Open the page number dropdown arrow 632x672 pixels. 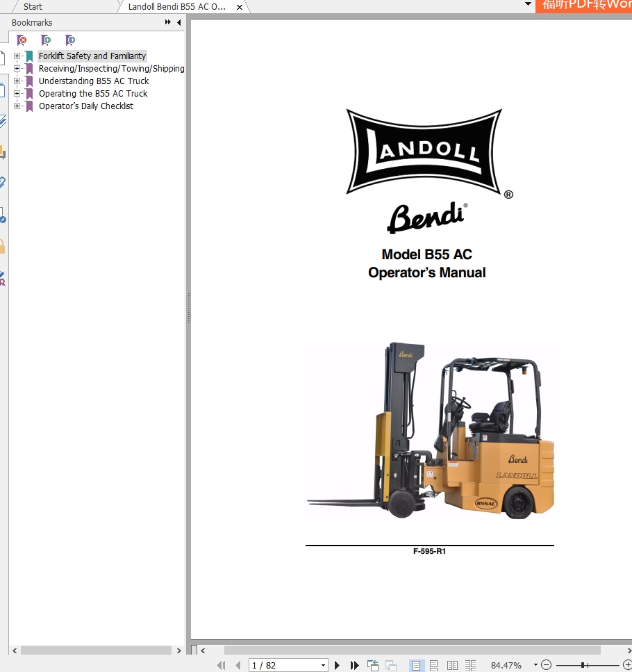323,665
